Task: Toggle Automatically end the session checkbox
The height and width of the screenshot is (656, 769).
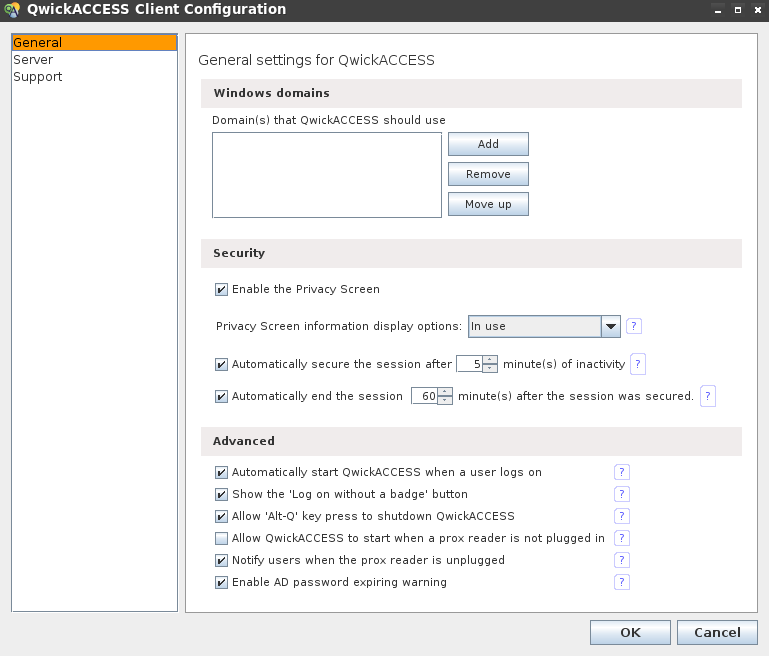Action: (x=221, y=396)
